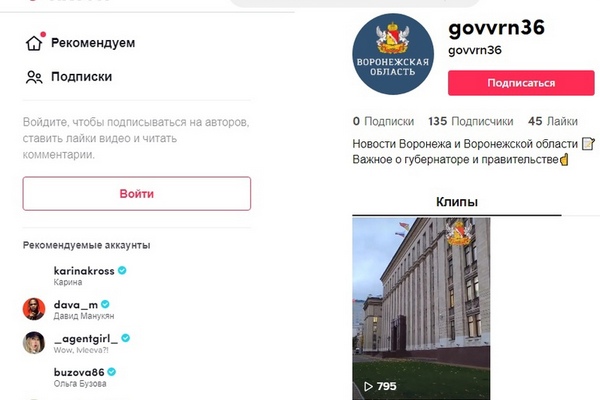Click dava_m profile avatar
This screenshot has width=600, height=400.
tap(34, 309)
